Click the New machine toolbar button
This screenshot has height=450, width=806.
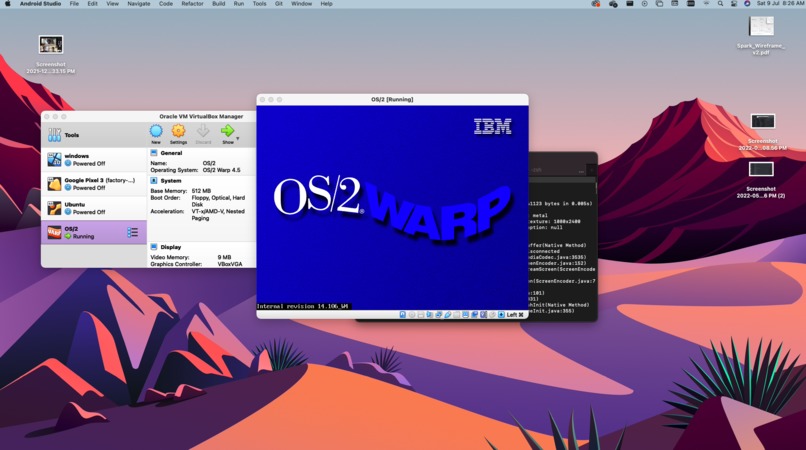(x=156, y=134)
